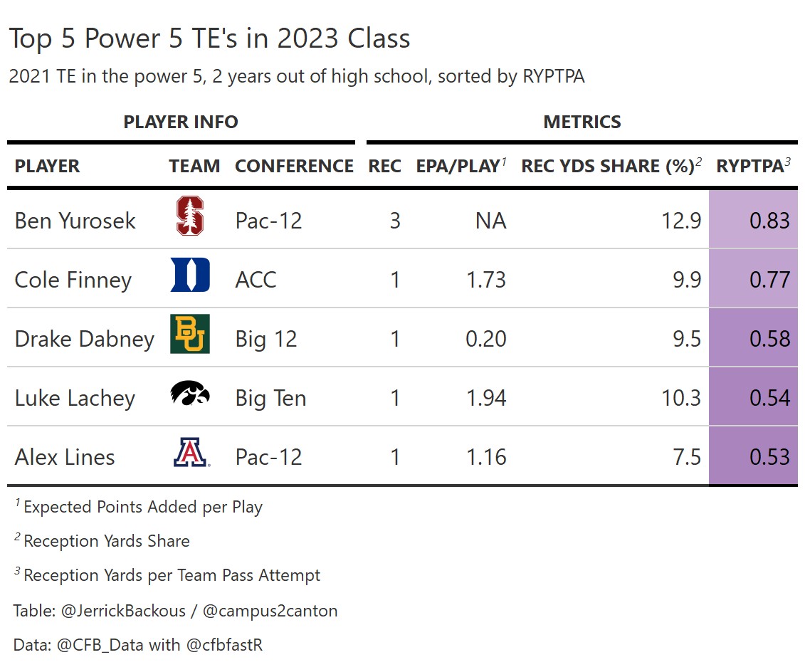Click Ben Yurosek's 0.83 RYPTPA cell
805x672 pixels.
(x=769, y=221)
